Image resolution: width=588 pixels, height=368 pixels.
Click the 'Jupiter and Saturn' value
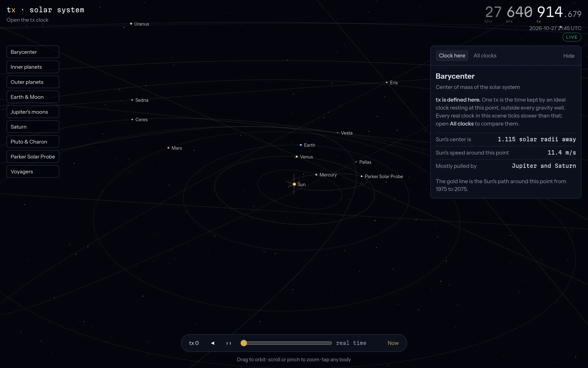click(x=544, y=166)
